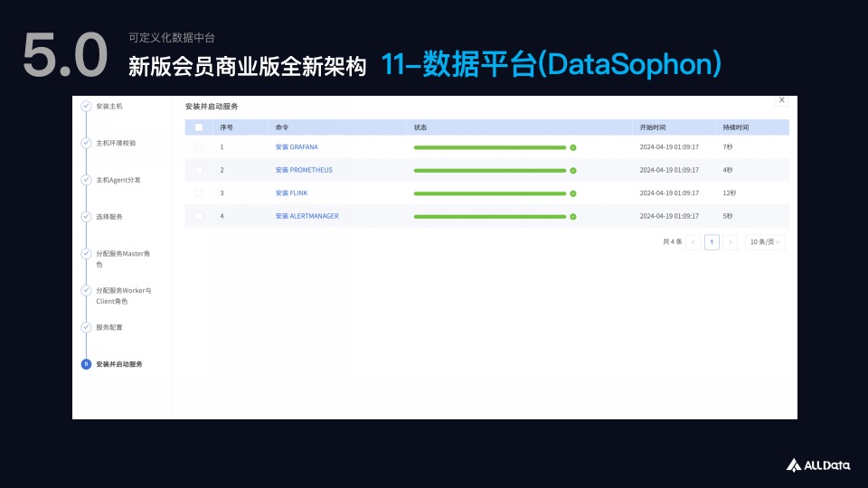The image size is (868, 488).
Task: Select the 安装并启动服务 step label
Action: tap(119, 364)
